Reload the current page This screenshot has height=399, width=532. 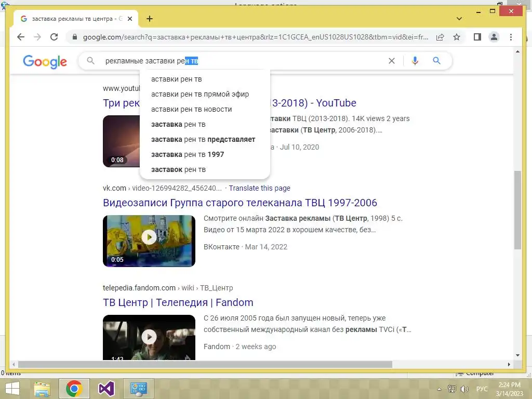(x=54, y=37)
